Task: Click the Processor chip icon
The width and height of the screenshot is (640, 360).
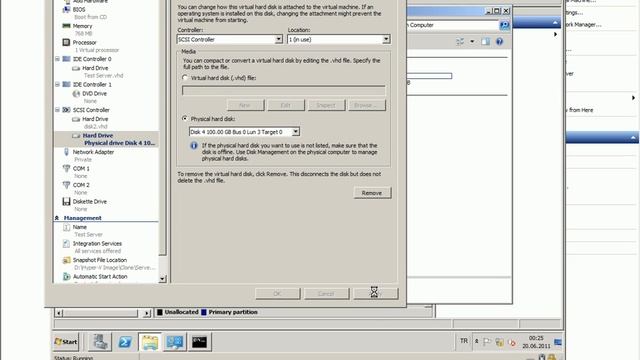Action: click(x=66, y=42)
